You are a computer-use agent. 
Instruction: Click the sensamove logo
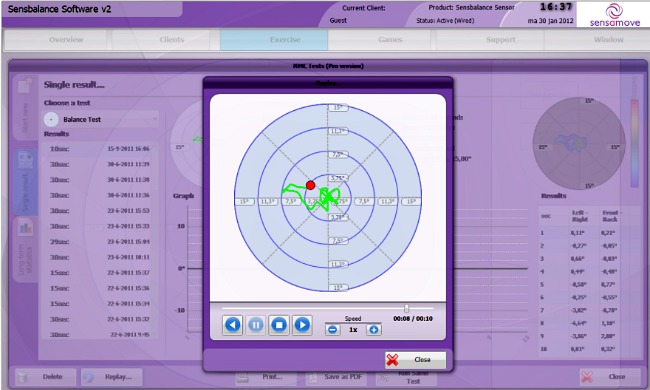click(614, 15)
